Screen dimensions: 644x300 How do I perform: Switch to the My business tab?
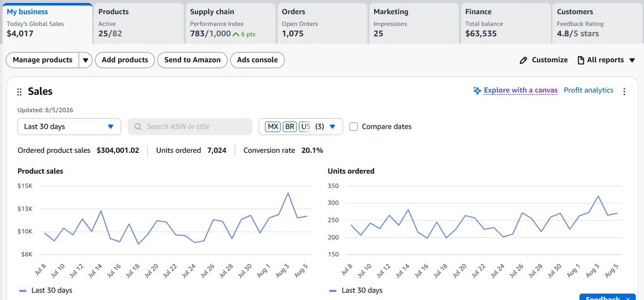[x=47, y=23]
